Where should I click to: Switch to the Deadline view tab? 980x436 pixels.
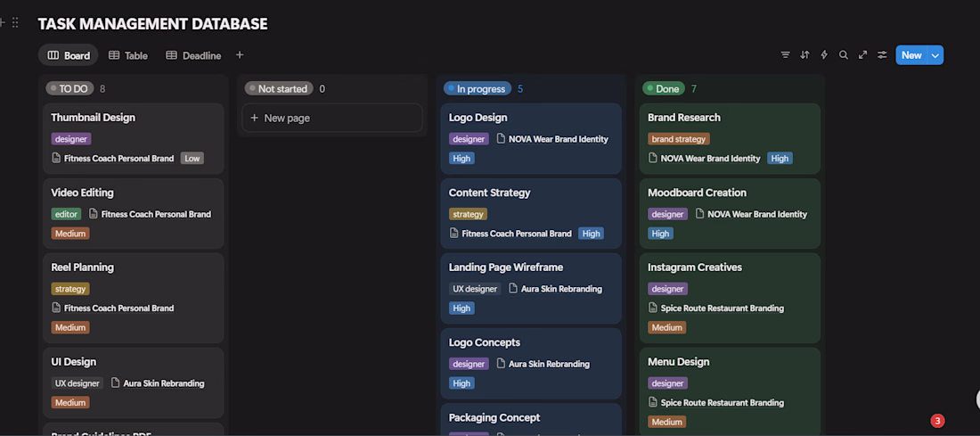(x=193, y=55)
